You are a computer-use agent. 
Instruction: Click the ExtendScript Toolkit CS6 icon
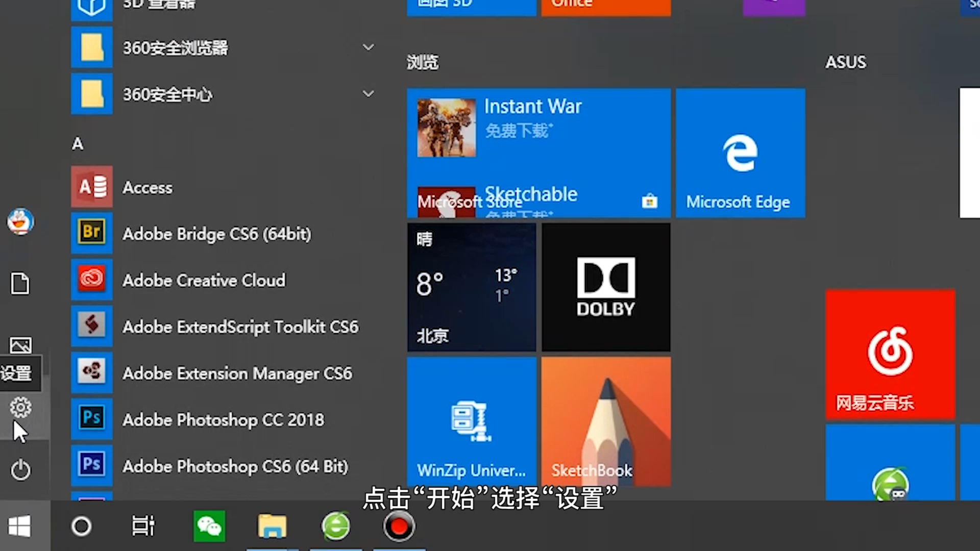92,326
